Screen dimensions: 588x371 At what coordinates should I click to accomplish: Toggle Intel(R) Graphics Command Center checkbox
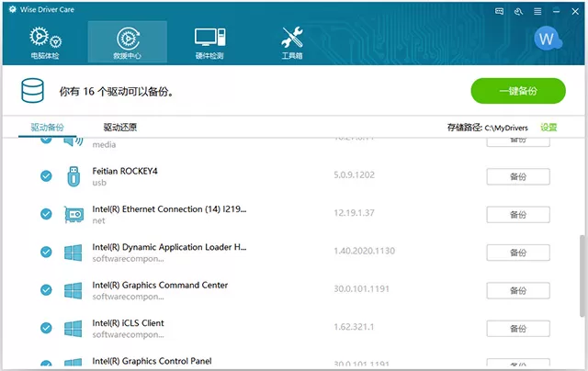[x=46, y=289]
